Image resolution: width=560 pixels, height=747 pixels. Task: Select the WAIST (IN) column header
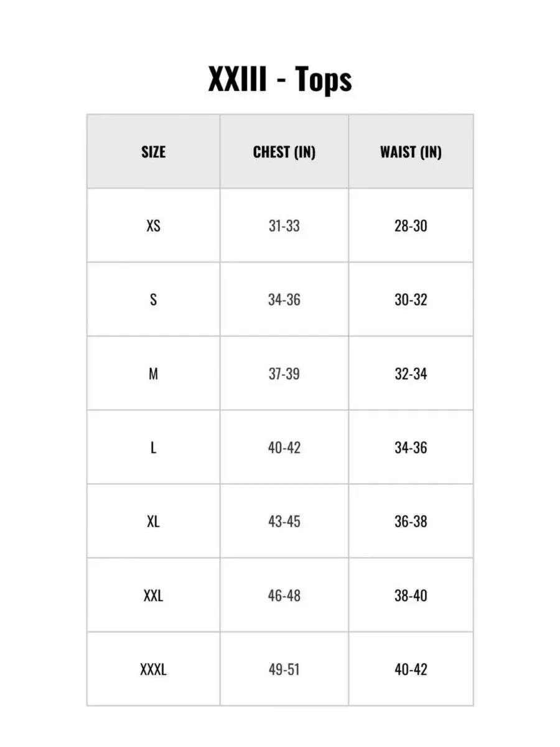411,152
